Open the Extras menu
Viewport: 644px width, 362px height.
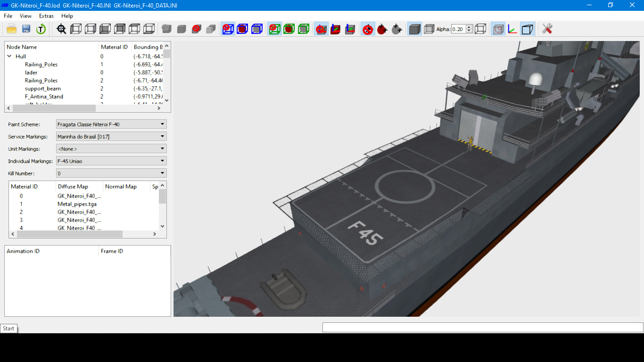coord(46,16)
